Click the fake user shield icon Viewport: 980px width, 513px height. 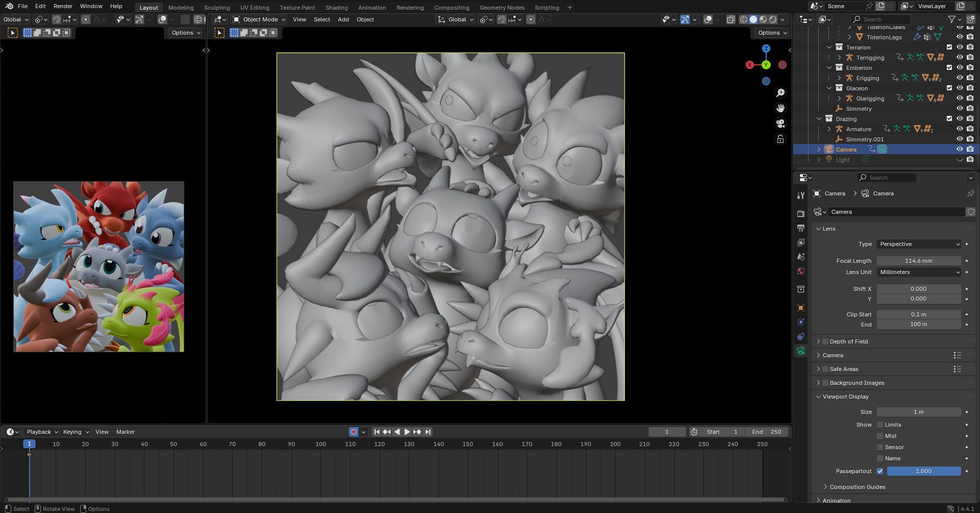coord(970,212)
